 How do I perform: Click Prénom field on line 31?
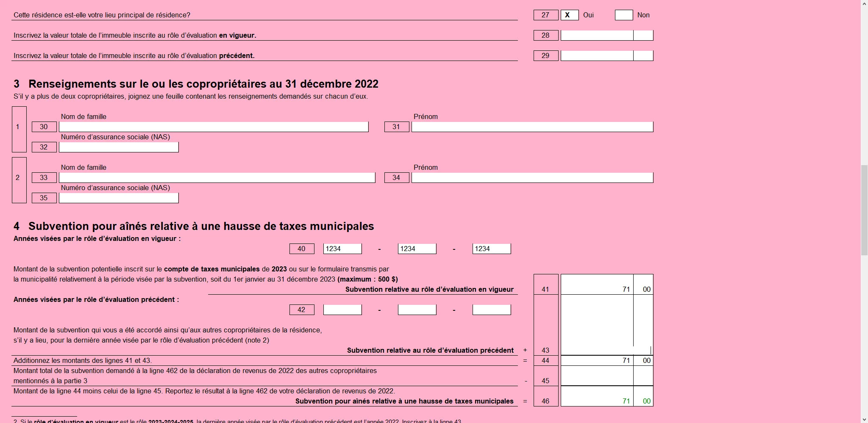pyautogui.click(x=532, y=127)
